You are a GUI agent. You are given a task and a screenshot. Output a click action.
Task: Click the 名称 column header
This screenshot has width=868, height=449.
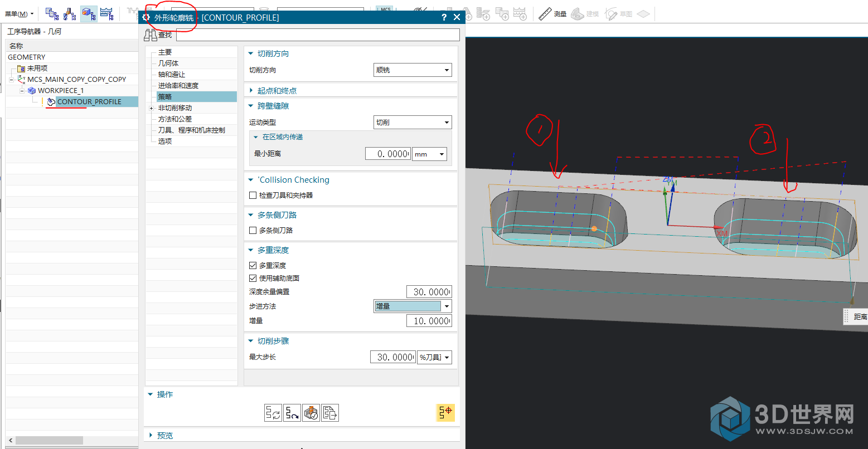72,46
